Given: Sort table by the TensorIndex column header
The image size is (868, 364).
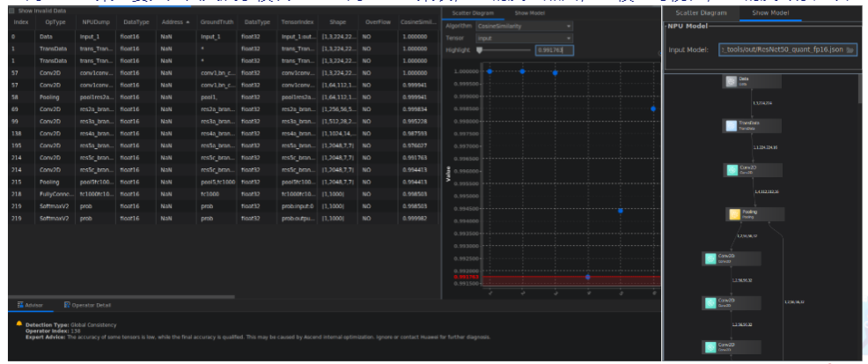Looking at the screenshot, I should [298, 22].
